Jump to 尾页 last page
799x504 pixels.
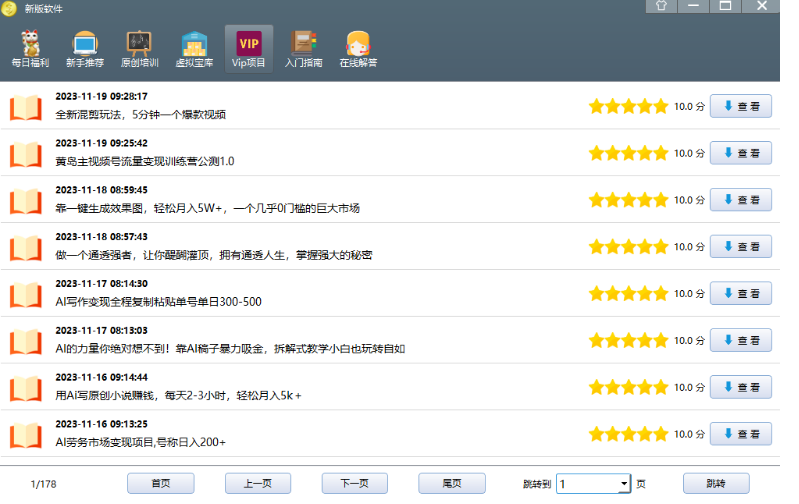click(x=451, y=484)
